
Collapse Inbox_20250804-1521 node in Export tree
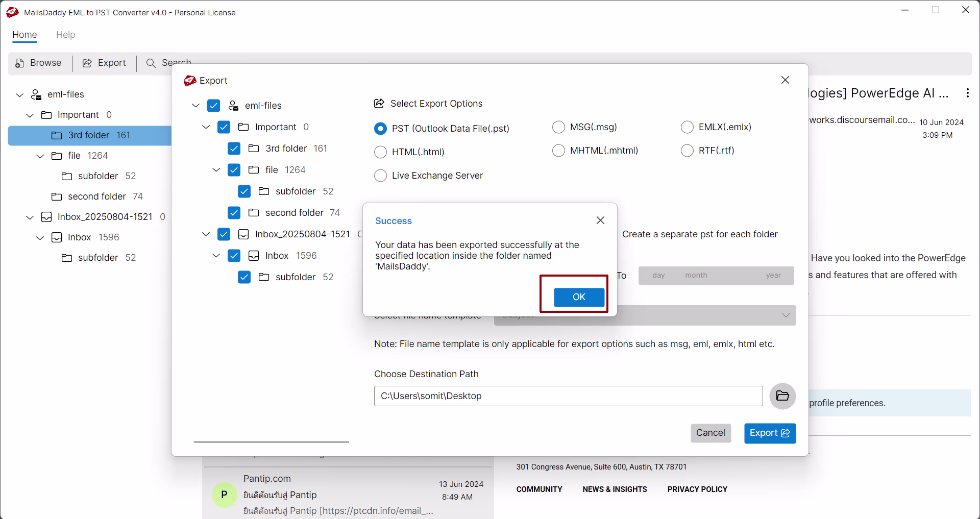[206, 234]
